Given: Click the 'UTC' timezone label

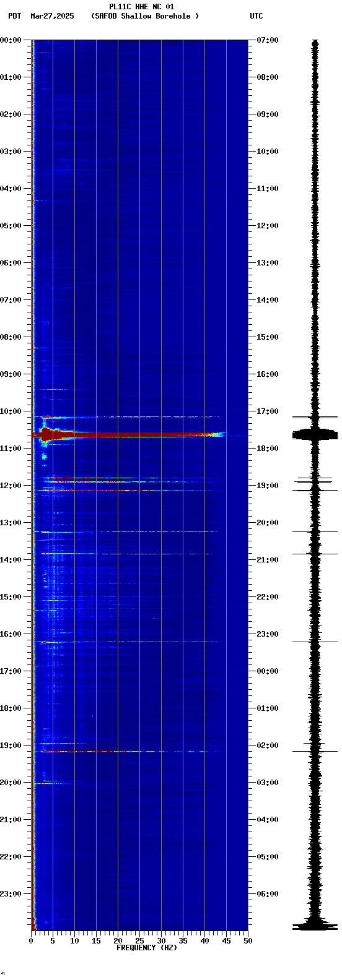Looking at the screenshot, I should [256, 16].
